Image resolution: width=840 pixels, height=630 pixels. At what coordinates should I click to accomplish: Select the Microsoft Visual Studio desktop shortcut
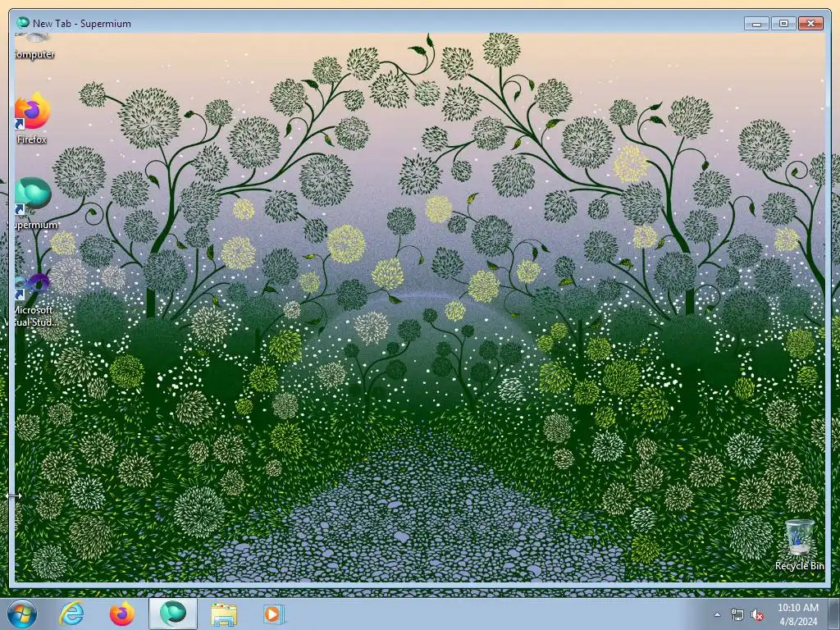click(x=32, y=299)
